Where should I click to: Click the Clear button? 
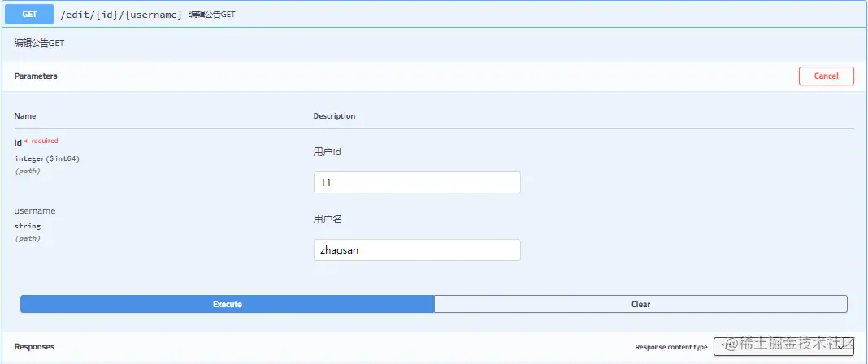pos(640,304)
